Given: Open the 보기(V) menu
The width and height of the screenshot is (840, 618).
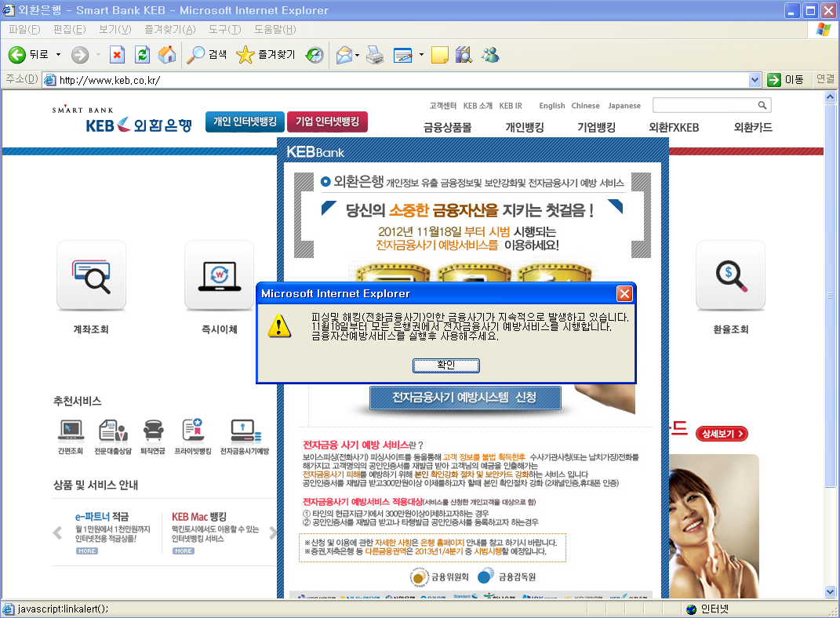Looking at the screenshot, I should tap(115, 30).
